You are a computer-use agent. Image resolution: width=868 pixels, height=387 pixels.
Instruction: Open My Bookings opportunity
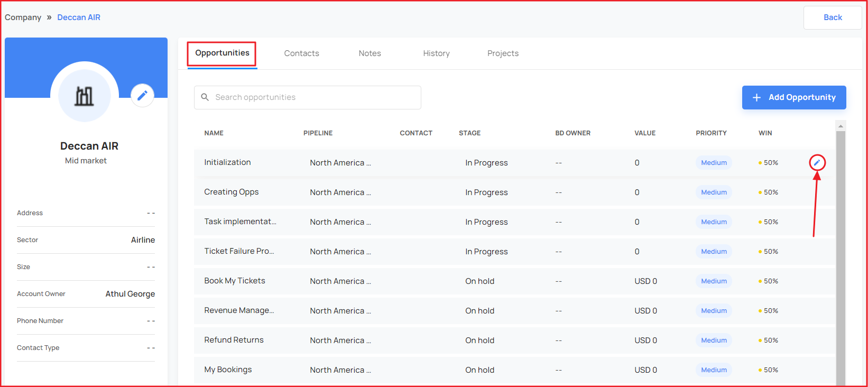pyautogui.click(x=228, y=370)
